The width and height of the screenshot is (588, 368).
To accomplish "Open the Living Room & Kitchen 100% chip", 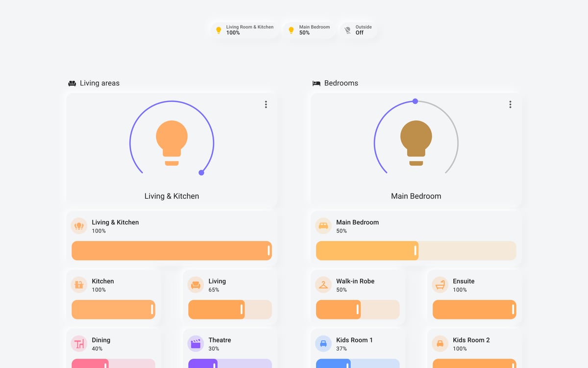I will [x=245, y=30].
